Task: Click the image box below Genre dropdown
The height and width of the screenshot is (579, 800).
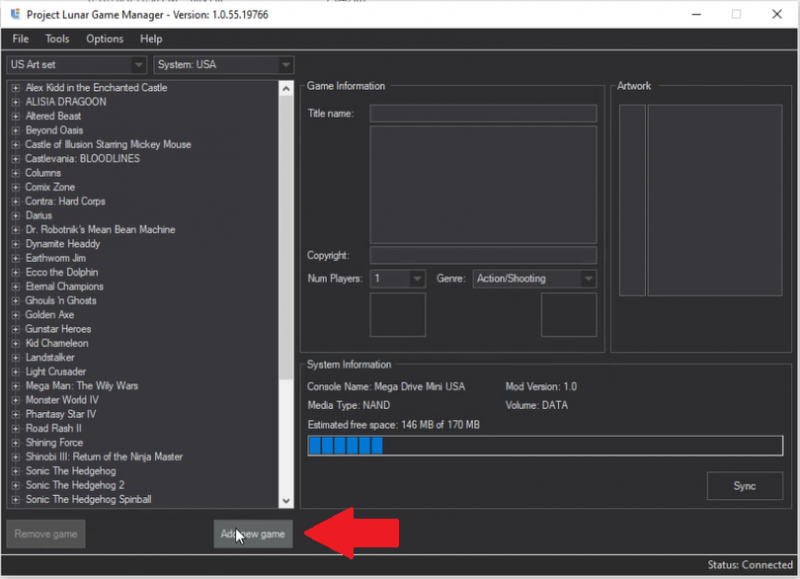Action: [569, 314]
